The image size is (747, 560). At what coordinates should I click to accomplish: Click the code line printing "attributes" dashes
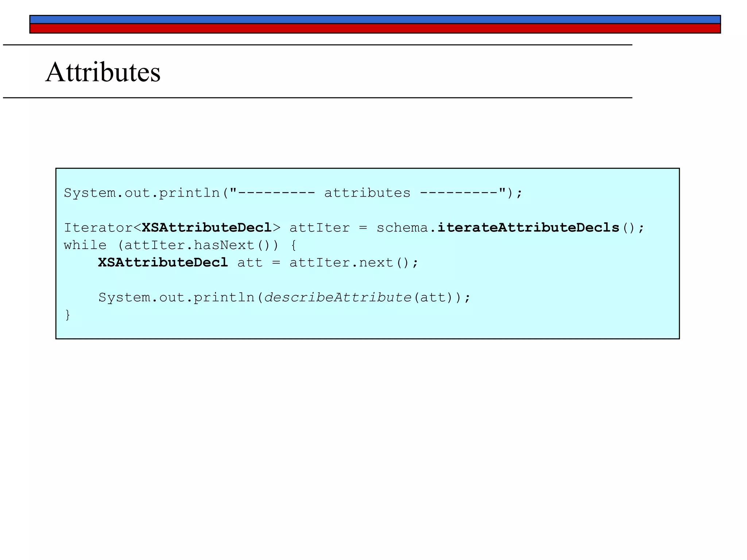click(x=293, y=193)
